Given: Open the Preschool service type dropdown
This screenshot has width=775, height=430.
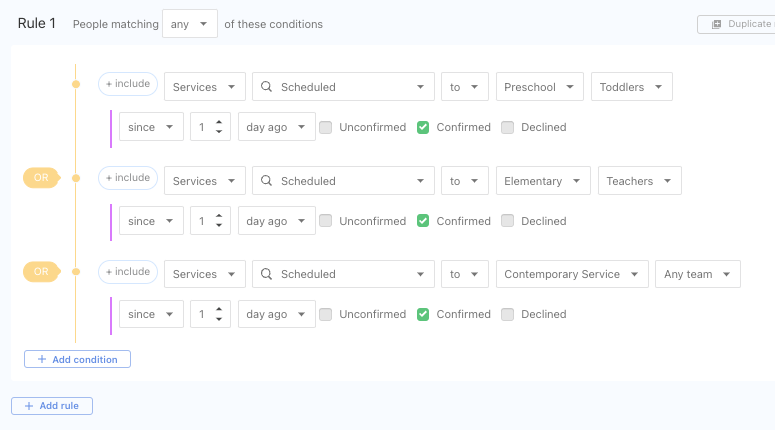Looking at the screenshot, I should (x=539, y=88).
